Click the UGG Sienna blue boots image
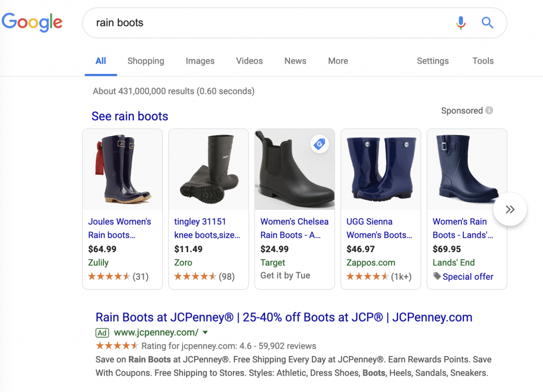This screenshot has width=543, height=392. [381, 170]
